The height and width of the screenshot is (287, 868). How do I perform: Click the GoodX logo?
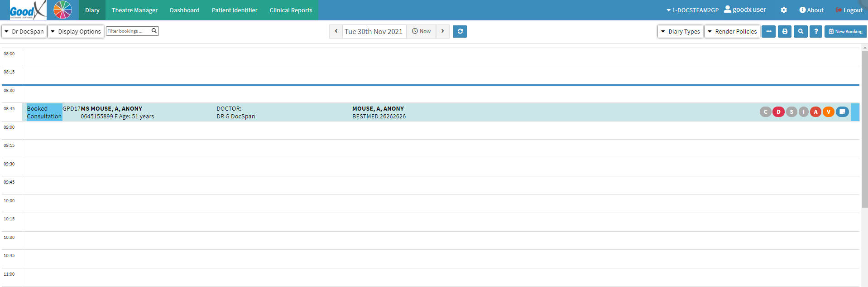[x=28, y=10]
